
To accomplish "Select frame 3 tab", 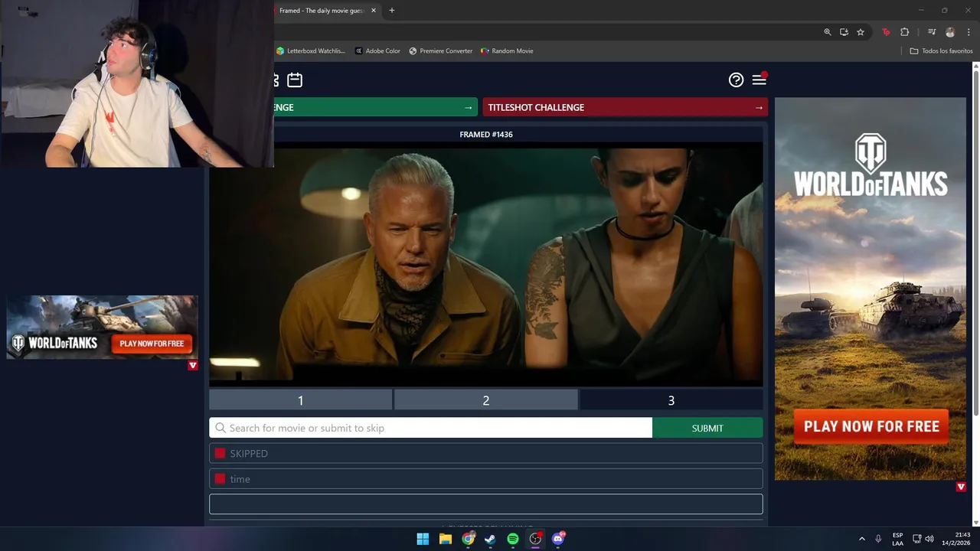I will (671, 400).
